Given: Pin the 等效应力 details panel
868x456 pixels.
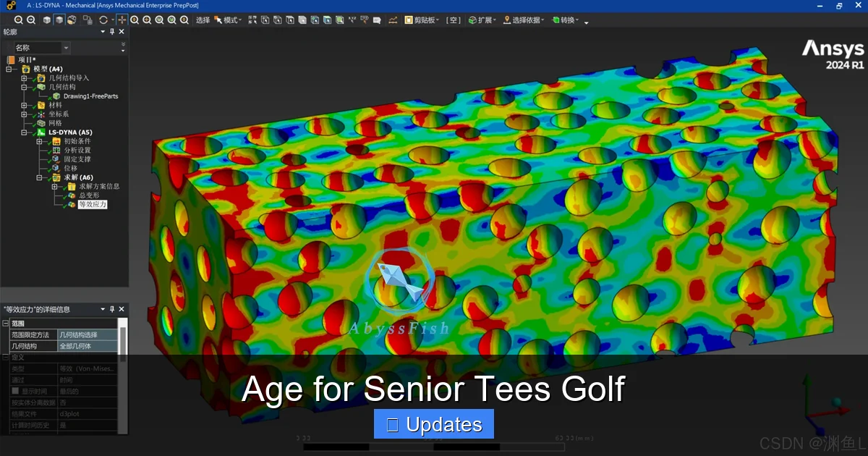Looking at the screenshot, I should (112, 309).
